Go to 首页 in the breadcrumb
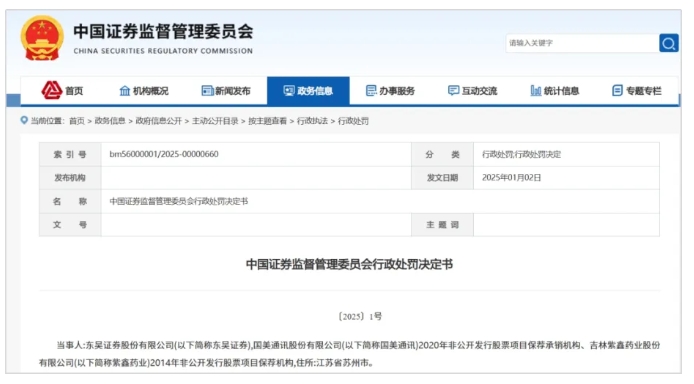Image resolution: width=694 pixels, height=384 pixels. [x=77, y=121]
